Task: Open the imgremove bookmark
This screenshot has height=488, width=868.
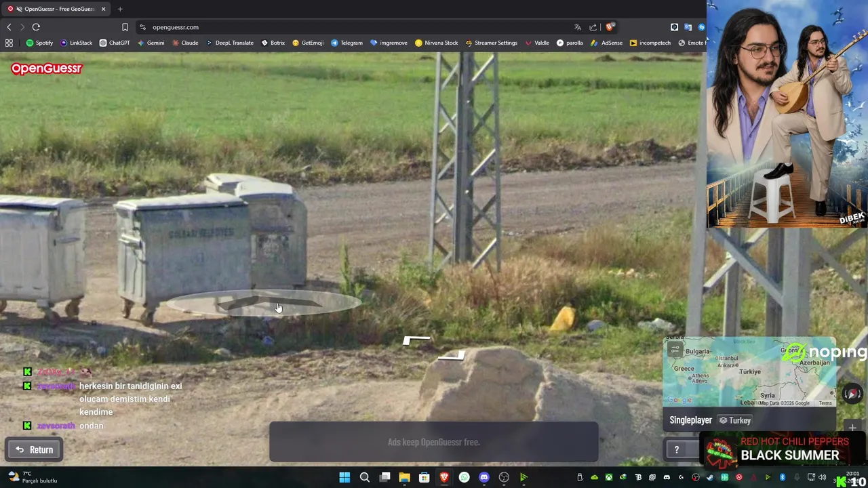Action: pos(389,43)
